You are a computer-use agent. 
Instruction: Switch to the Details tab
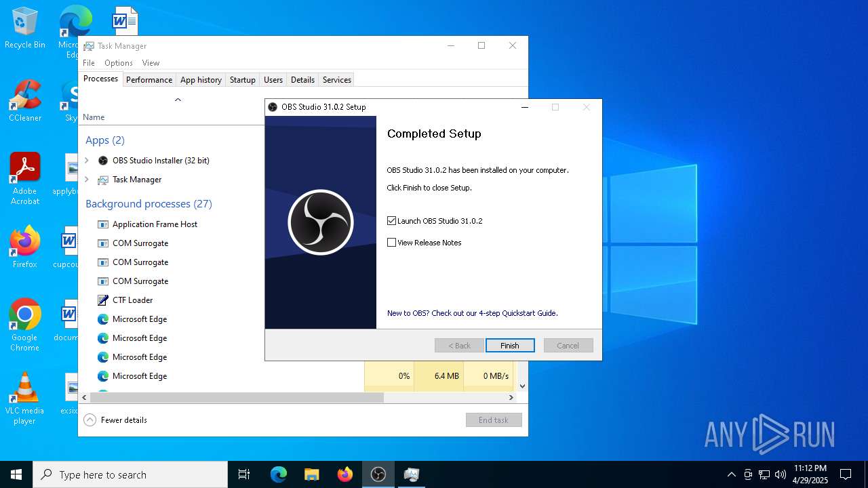[302, 80]
